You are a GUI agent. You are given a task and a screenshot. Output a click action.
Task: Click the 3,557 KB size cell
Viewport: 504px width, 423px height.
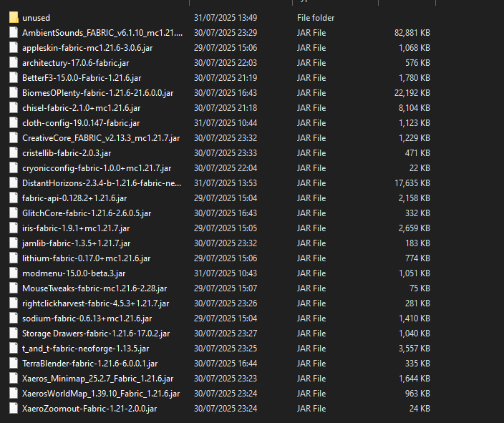(415, 349)
